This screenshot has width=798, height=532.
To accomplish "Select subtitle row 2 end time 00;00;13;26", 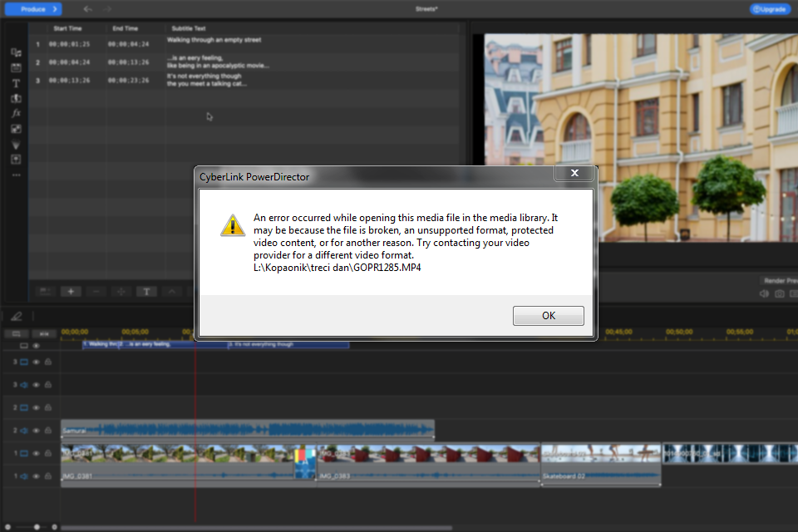I will 128,62.
